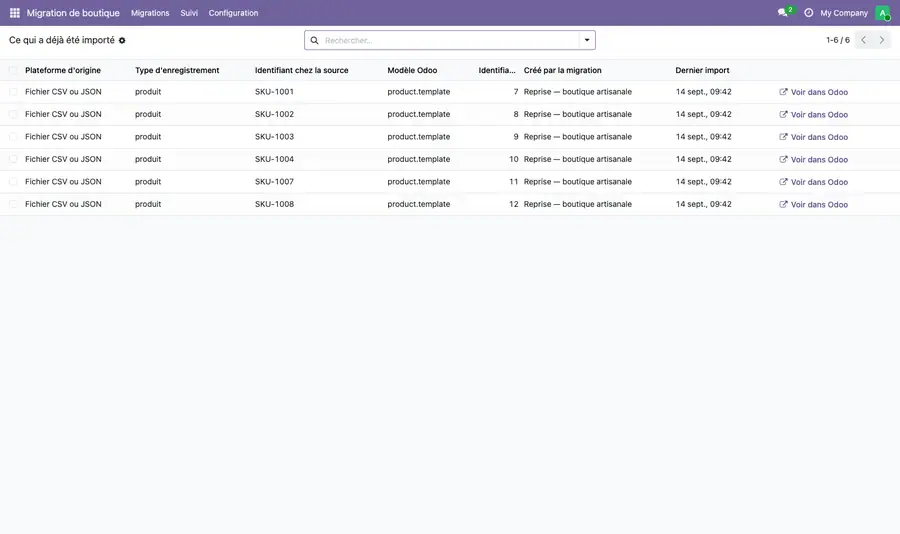Screen dimensions: 900x534
Task: Open the Migrations menu
Action: coord(150,13)
